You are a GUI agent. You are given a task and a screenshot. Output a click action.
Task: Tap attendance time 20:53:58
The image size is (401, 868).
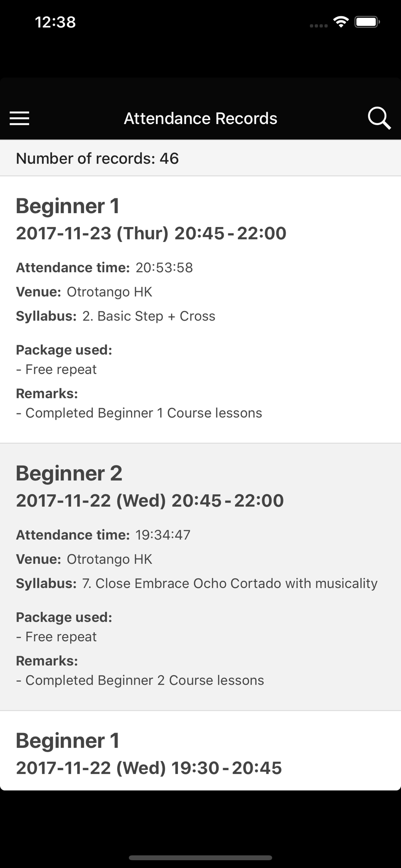164,267
